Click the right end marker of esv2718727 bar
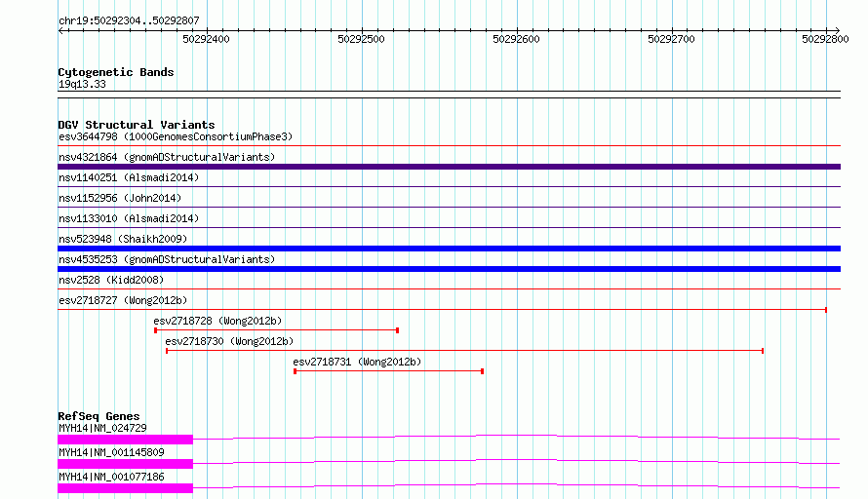The width and height of the screenshot is (868, 499). coord(826,310)
